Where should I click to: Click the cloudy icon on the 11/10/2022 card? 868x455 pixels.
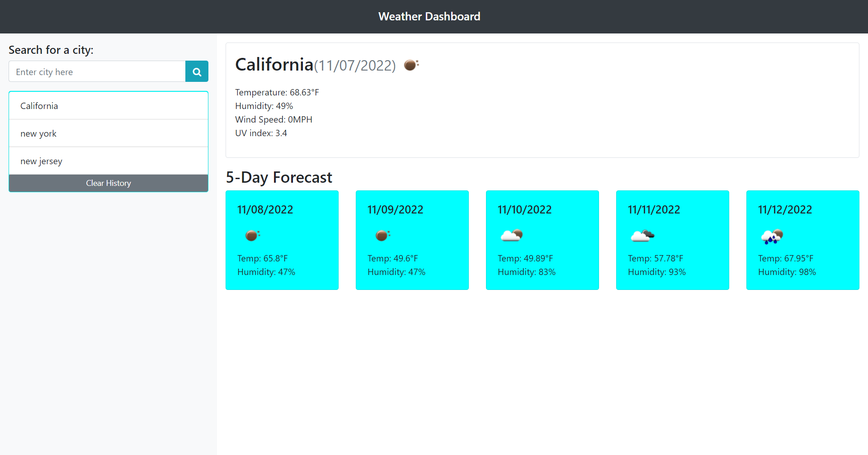(511, 235)
